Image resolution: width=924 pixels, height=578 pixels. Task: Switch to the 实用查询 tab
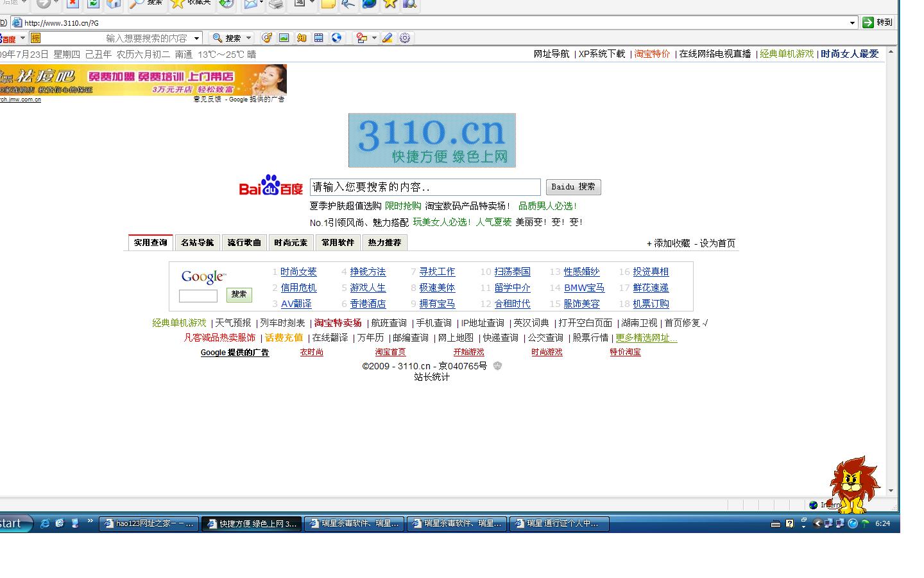tap(151, 243)
